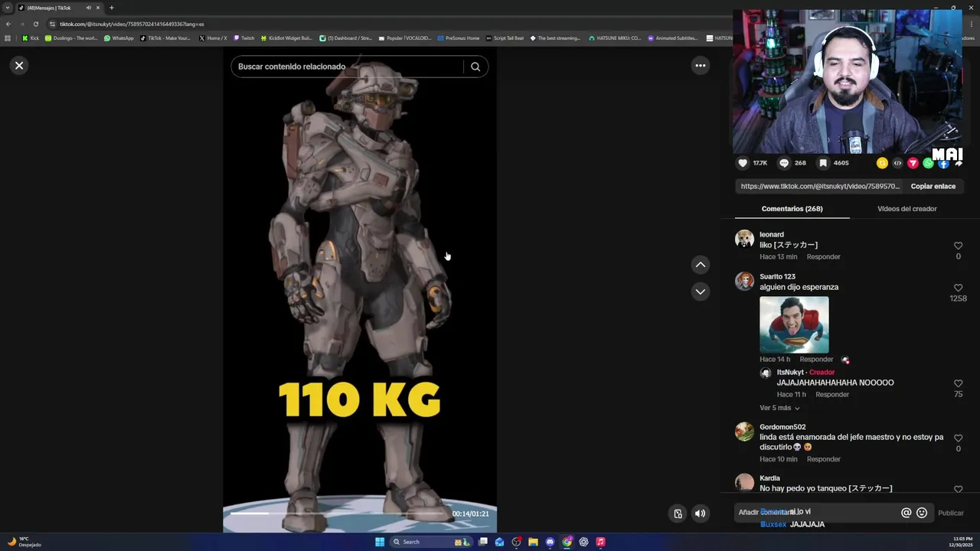Open the three-dot video options menu

700,66
